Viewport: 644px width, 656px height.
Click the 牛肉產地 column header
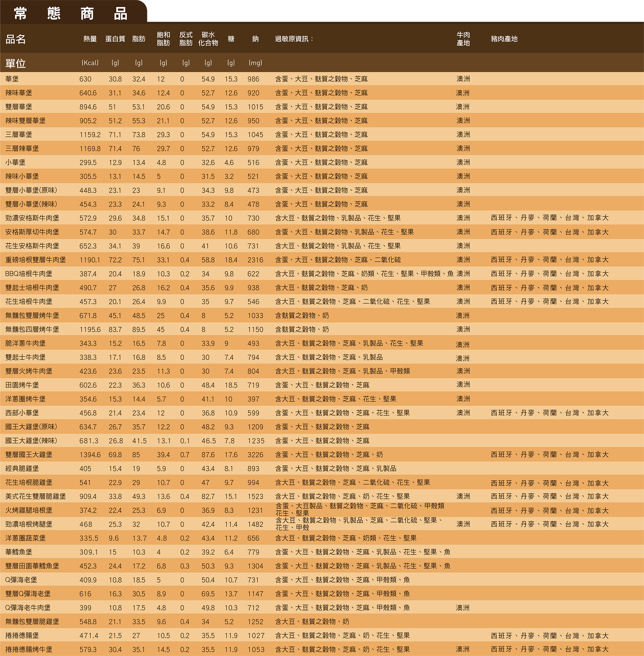coord(463,39)
